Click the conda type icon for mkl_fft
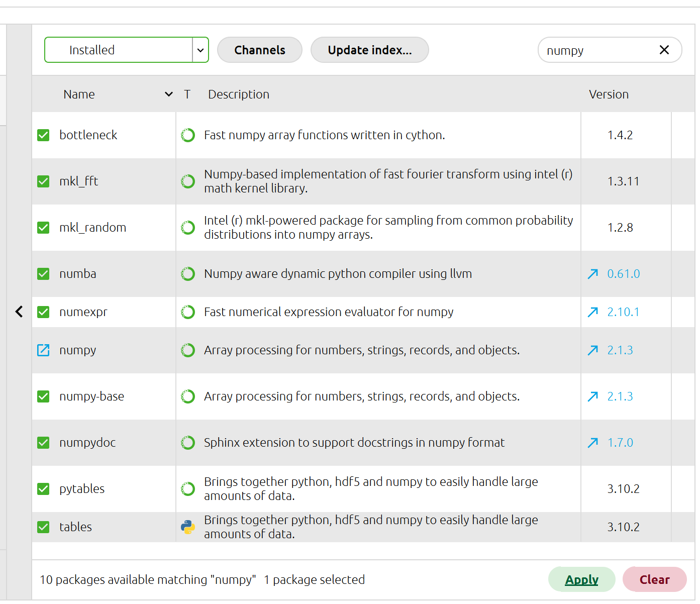The image size is (700, 604). (x=188, y=181)
